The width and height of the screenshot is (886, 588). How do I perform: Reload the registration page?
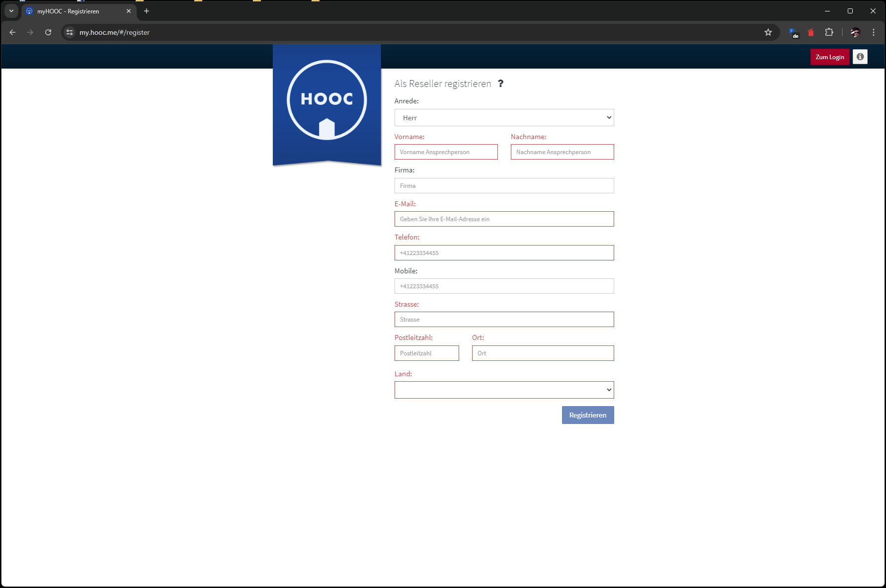click(48, 32)
